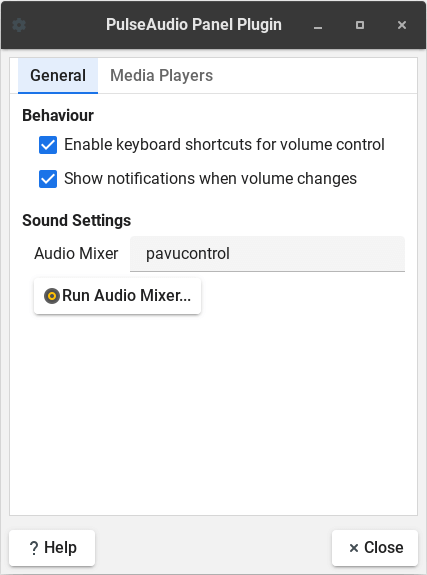Disable the keyboard shortcuts for volume control checkbox
The width and height of the screenshot is (427, 575).
(x=48, y=144)
